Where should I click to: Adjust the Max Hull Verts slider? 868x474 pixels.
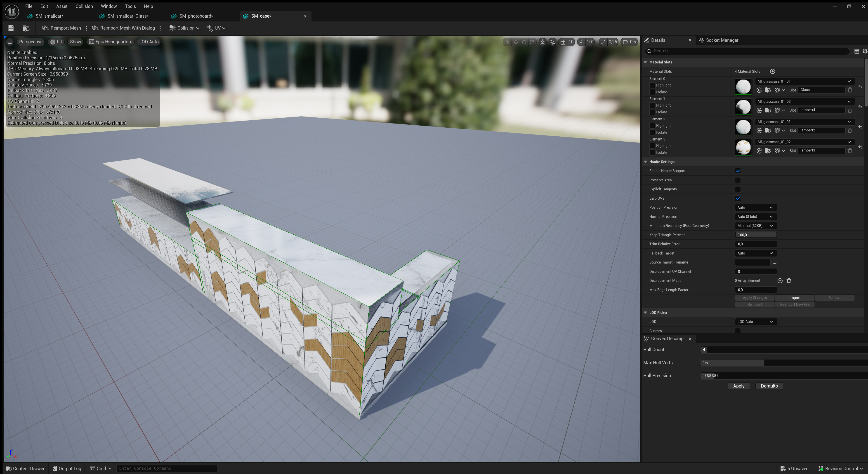pyautogui.click(x=764, y=363)
